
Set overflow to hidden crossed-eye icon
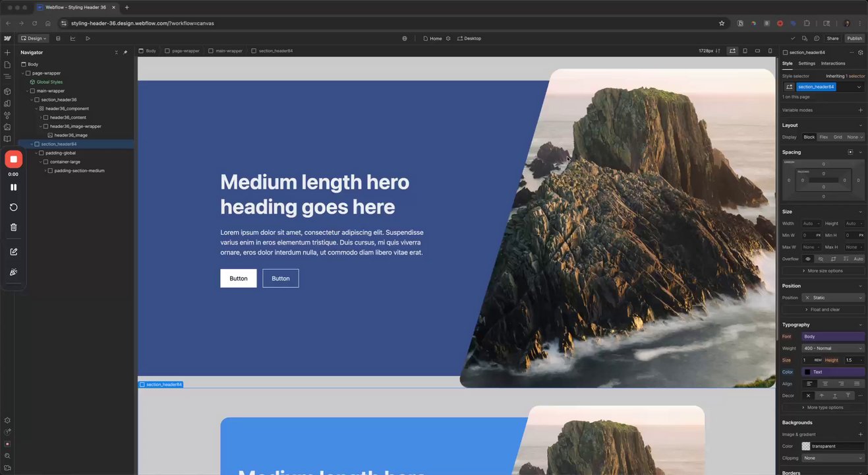[821, 259]
